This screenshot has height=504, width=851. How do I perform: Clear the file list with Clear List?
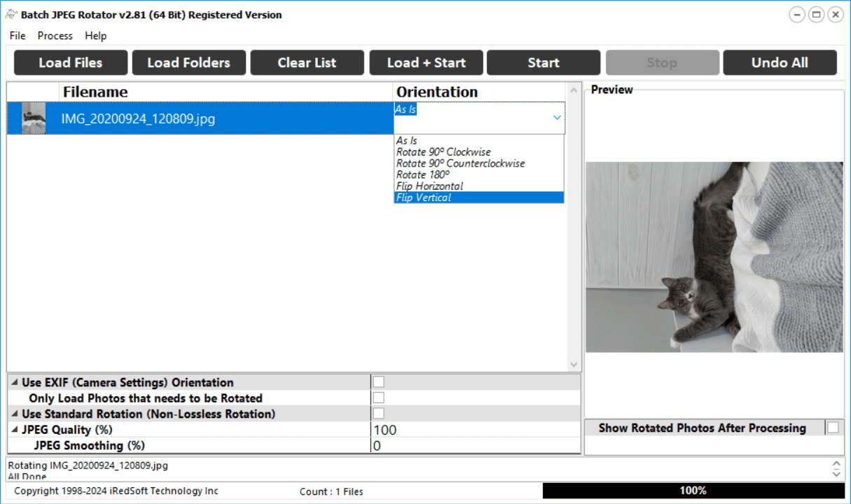pyautogui.click(x=307, y=62)
